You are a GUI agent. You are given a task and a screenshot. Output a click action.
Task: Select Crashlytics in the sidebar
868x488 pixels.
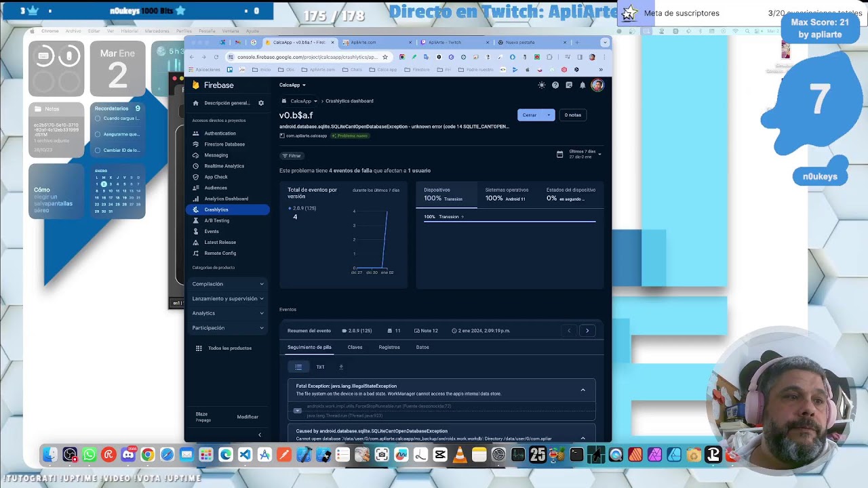pyautogui.click(x=228, y=209)
